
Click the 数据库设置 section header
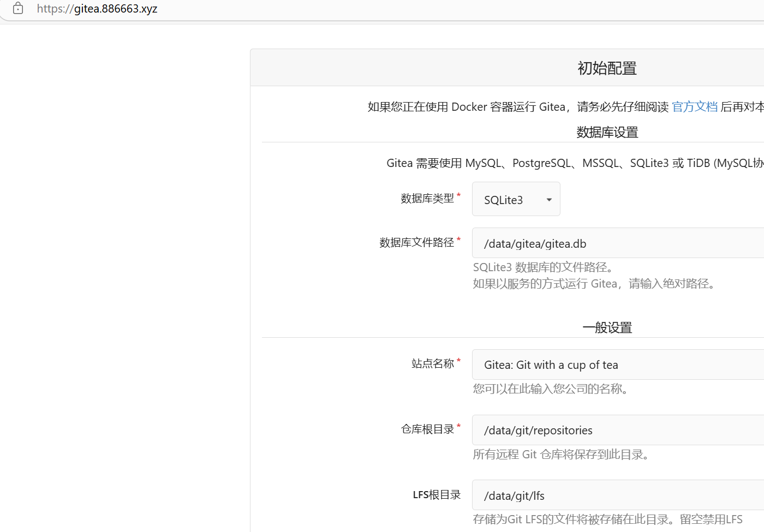click(x=607, y=132)
